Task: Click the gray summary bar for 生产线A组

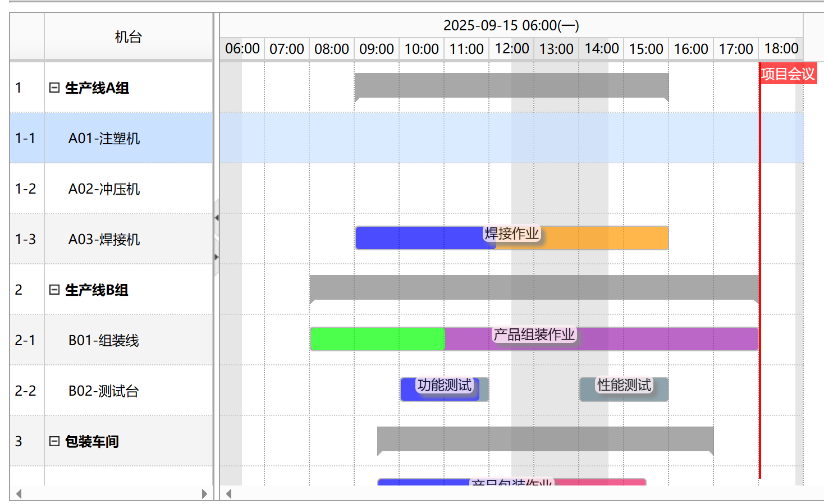Action: click(x=511, y=85)
